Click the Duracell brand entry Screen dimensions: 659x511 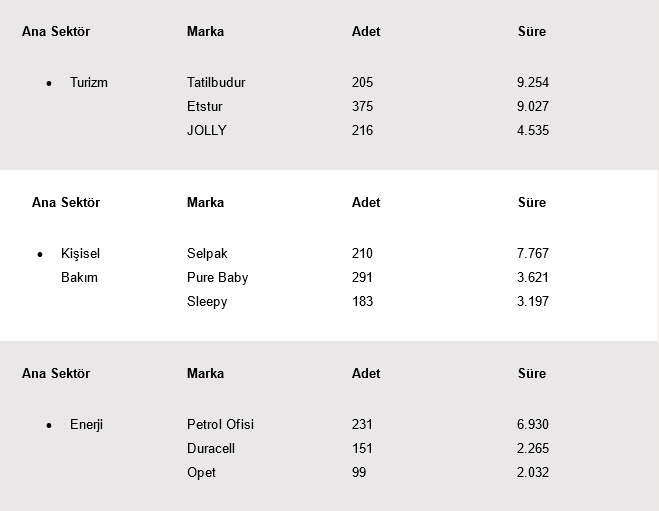click(x=211, y=449)
